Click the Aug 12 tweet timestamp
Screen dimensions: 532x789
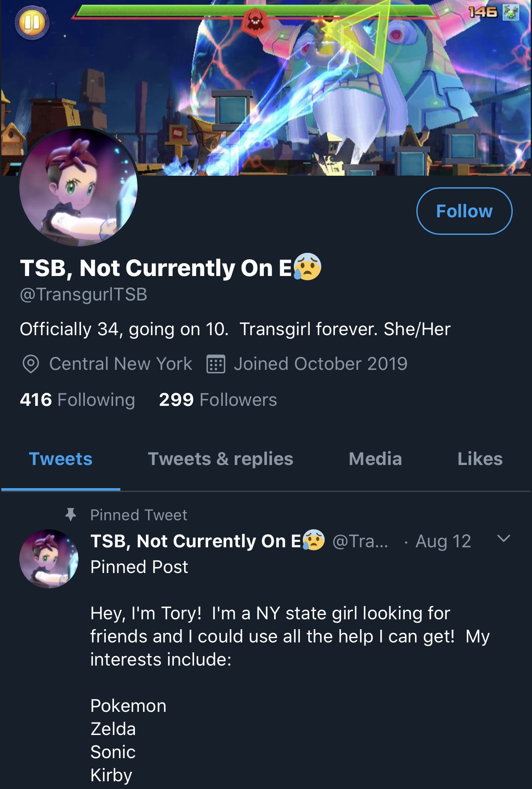[443, 541]
